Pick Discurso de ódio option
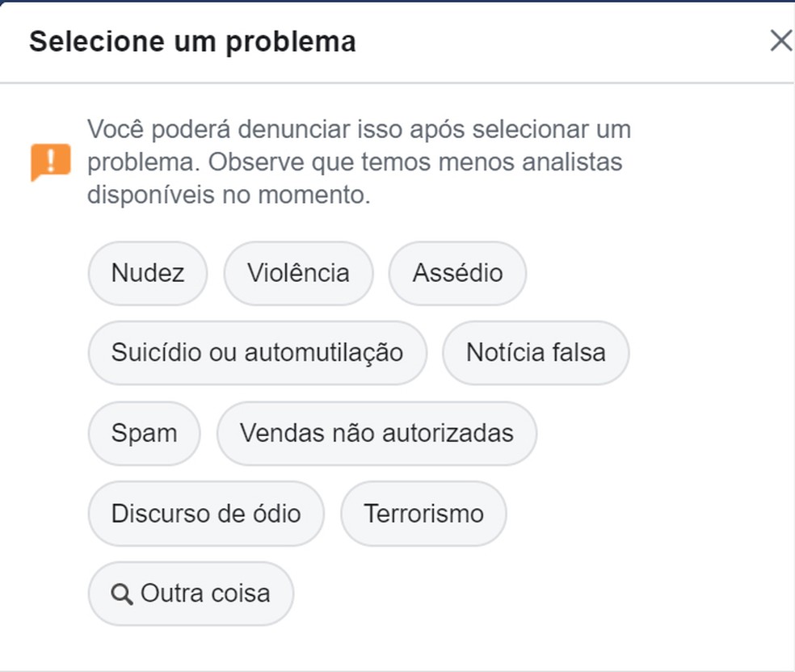The image size is (795, 672). 206,514
